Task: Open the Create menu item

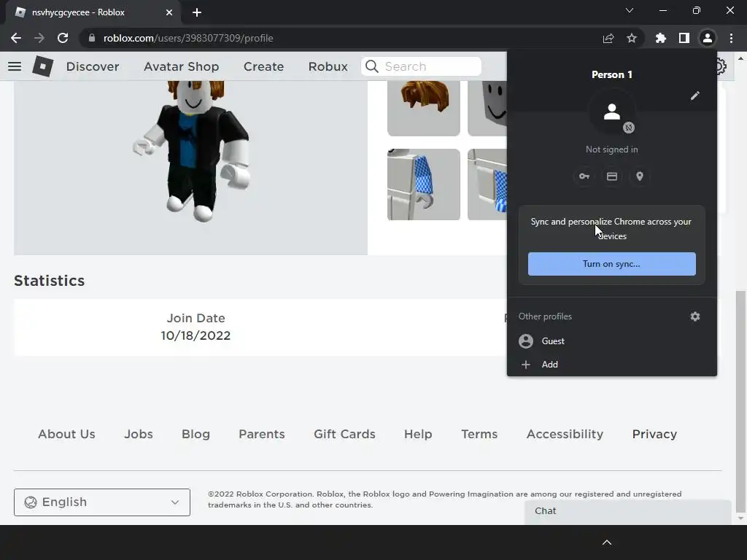Action: click(263, 66)
